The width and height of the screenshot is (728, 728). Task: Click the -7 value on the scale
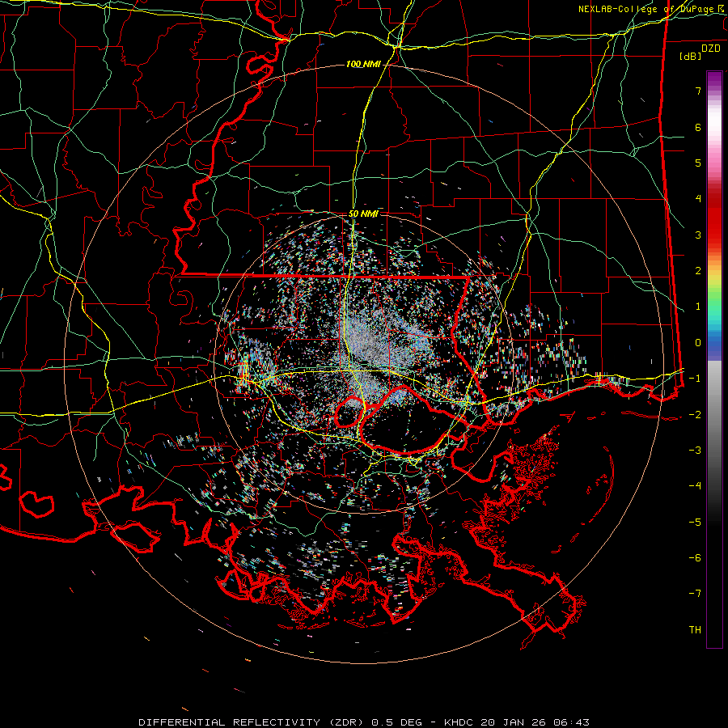pos(695,594)
